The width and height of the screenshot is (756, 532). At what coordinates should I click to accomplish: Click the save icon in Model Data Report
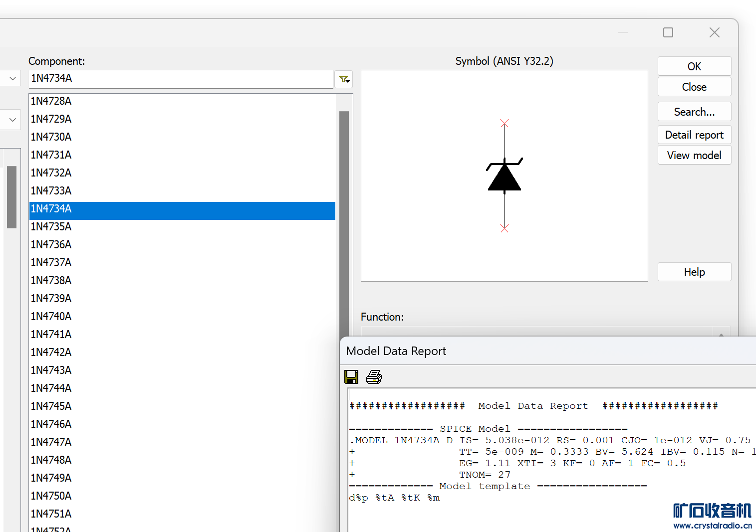click(351, 377)
